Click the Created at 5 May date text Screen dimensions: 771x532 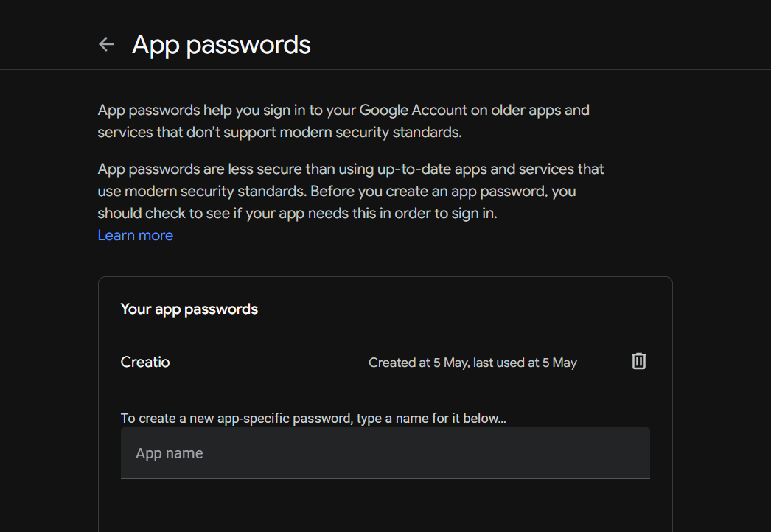[419, 363]
